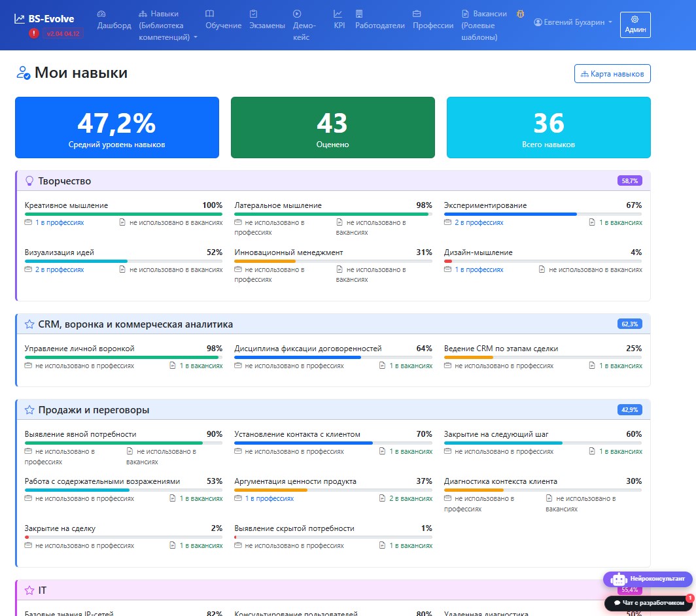696x616 pixels.
Task: Open the Дашборд menu item
Action: point(114,20)
